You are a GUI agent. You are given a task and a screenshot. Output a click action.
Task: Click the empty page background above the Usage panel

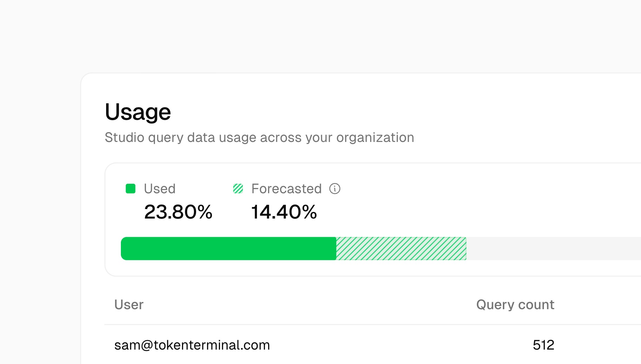click(x=316, y=35)
